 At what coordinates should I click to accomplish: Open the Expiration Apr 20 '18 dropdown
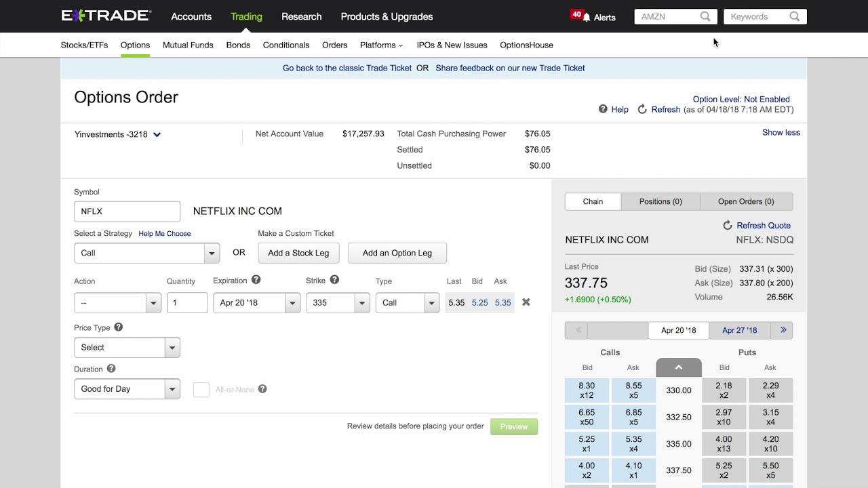256,303
